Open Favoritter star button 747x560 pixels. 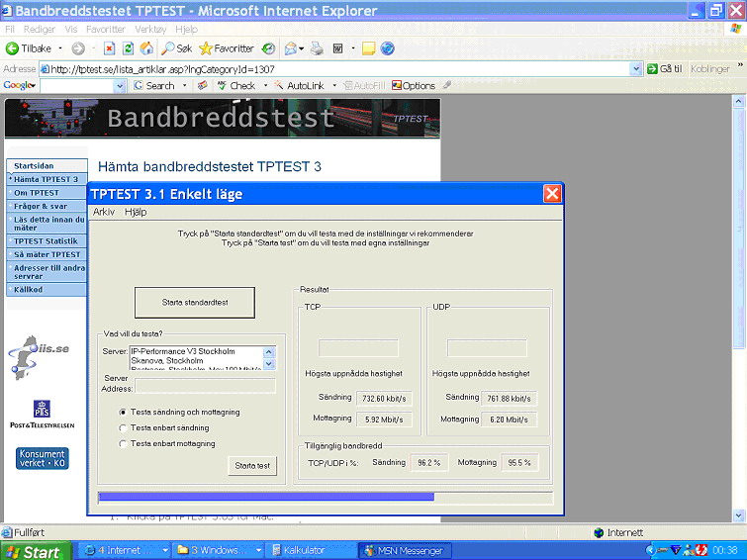(227, 48)
